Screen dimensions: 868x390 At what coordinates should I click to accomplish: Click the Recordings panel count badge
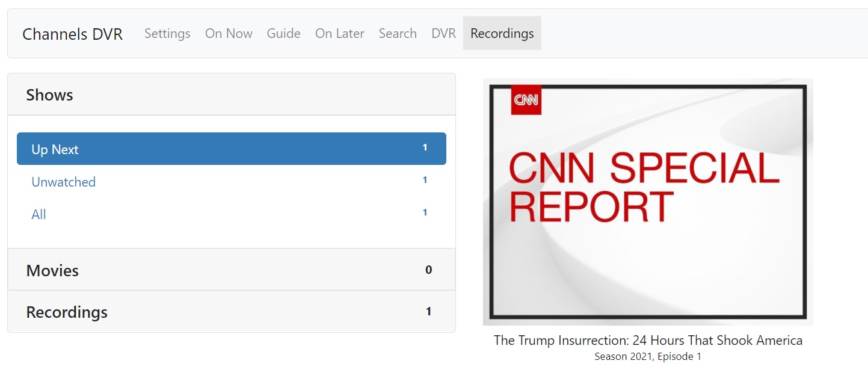428,312
